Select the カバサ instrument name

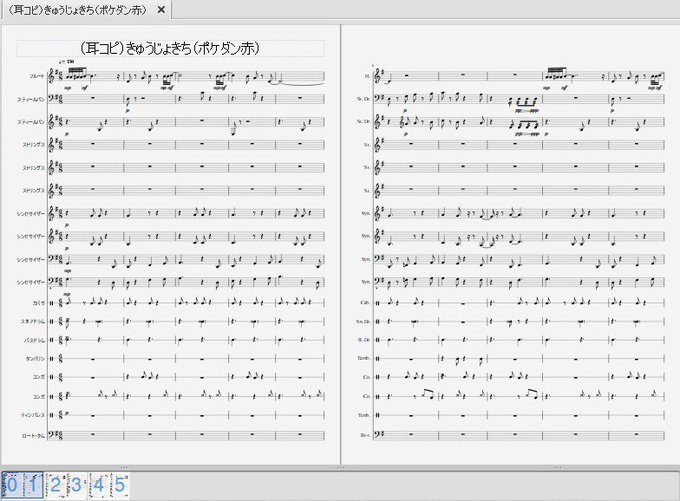tap(39, 303)
